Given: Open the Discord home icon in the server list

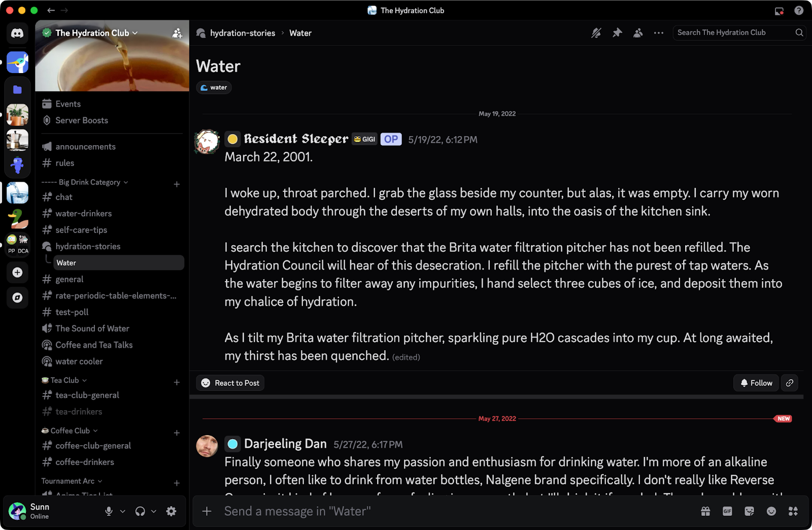Looking at the screenshot, I should point(17,33).
